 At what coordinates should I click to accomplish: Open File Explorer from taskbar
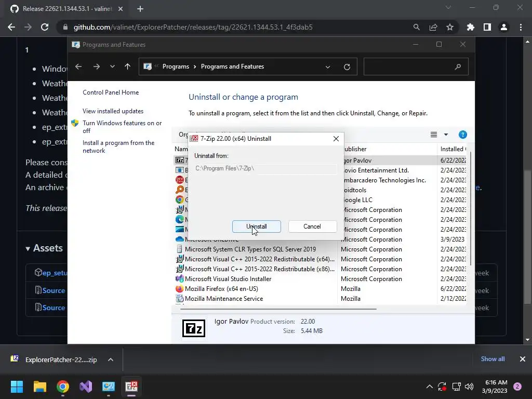click(39, 387)
